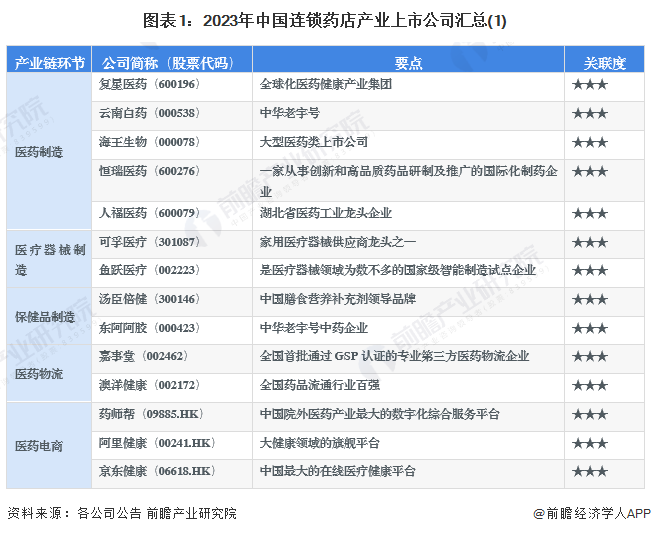This screenshot has width=651, height=534.
Task: Click the @前瞻经济学人APP credit
Action: [x=592, y=513]
